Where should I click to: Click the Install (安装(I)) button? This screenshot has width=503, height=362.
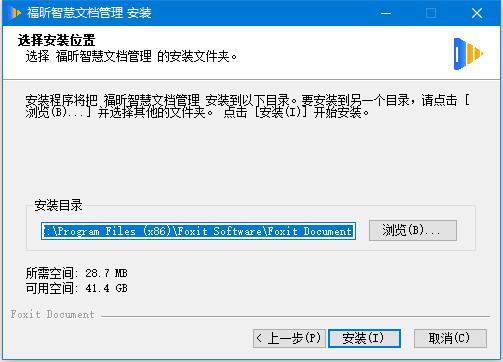pyautogui.click(x=364, y=338)
